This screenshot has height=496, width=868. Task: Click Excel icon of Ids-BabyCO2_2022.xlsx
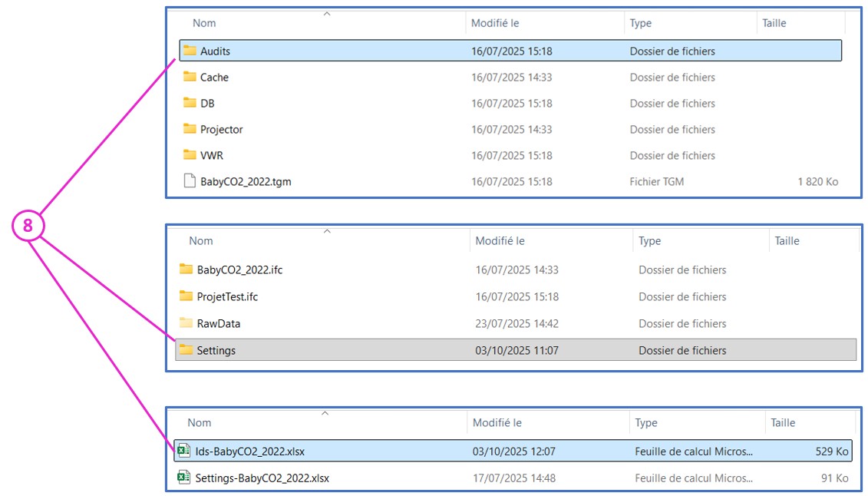pos(183,451)
